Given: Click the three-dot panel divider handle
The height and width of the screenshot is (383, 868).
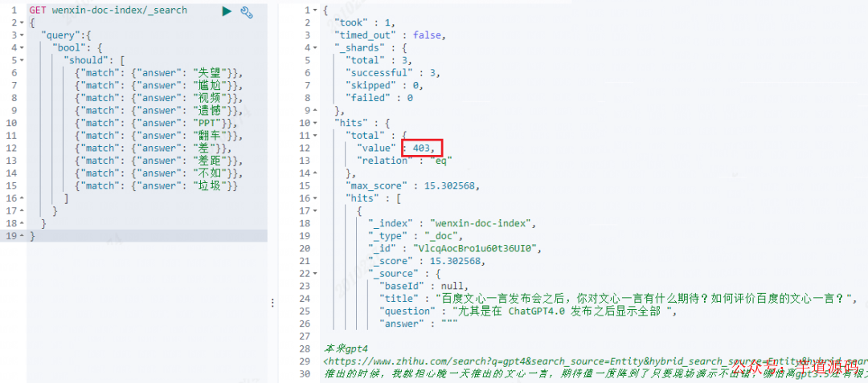Looking at the screenshot, I should click(272, 303).
